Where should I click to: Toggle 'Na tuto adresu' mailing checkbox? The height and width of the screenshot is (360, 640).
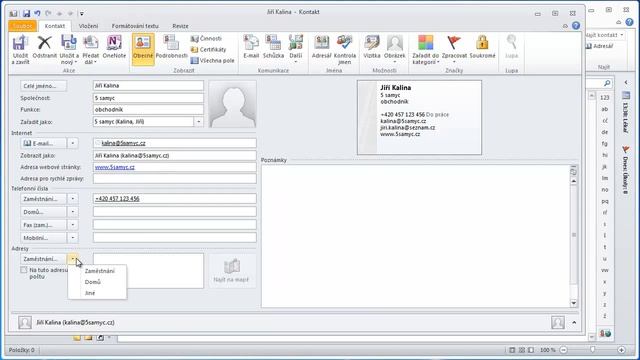click(x=24, y=270)
